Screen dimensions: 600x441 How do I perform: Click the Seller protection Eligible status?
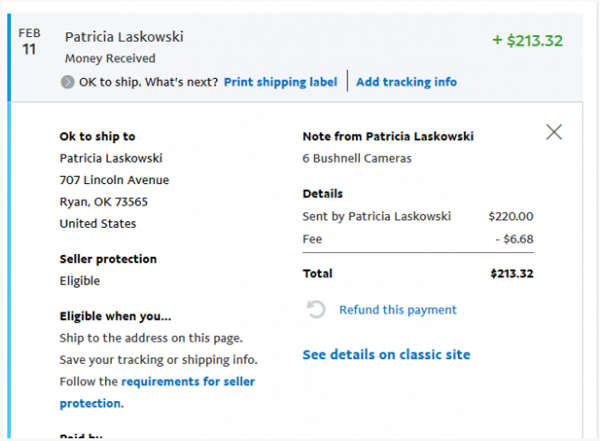point(80,281)
